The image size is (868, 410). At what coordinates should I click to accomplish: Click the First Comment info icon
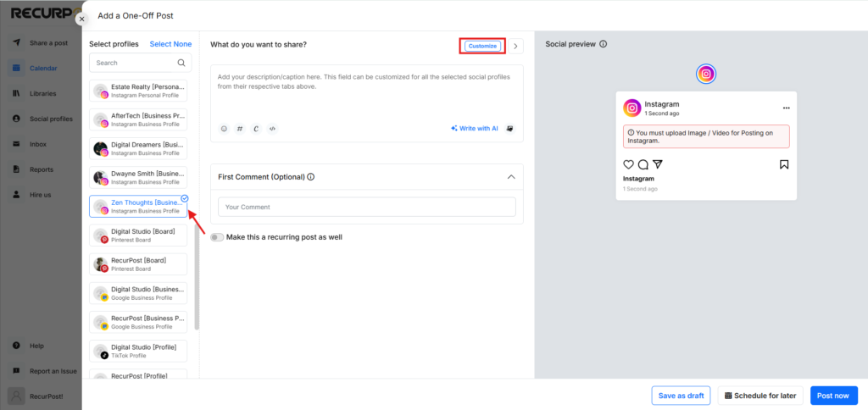pyautogui.click(x=311, y=177)
